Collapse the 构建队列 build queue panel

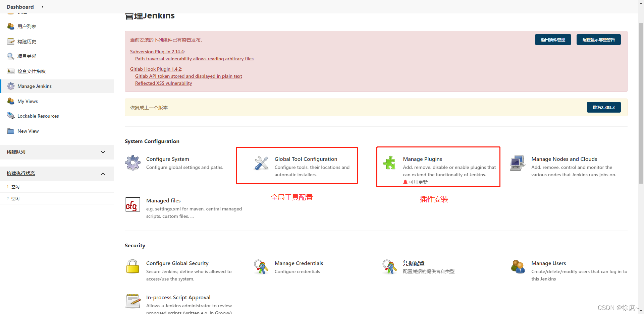(103, 152)
